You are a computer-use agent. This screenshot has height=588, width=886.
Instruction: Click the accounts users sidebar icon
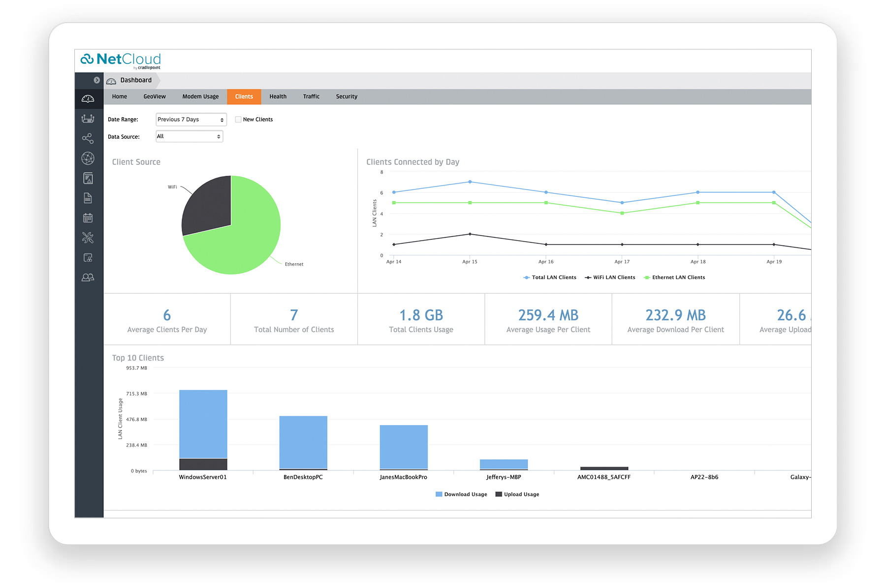[x=88, y=278]
